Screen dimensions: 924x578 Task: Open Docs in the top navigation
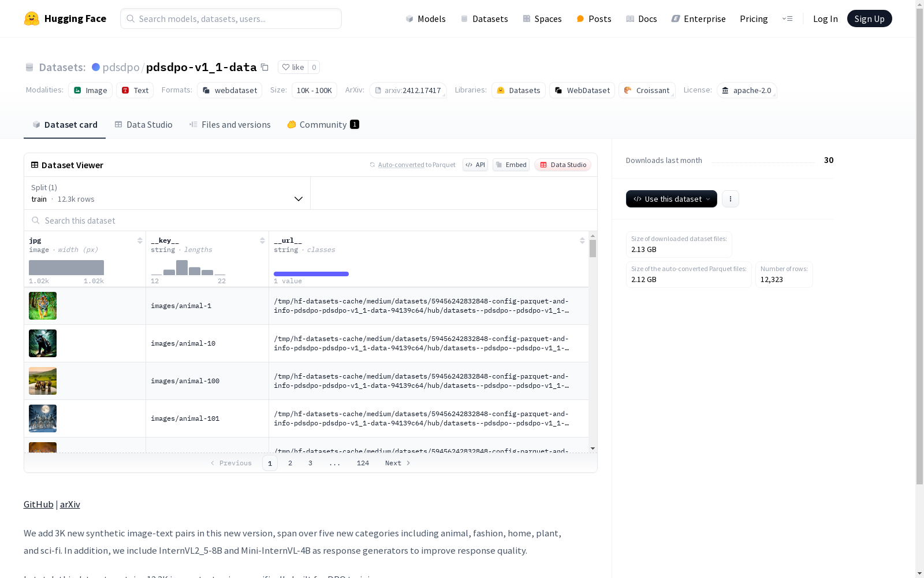pos(642,18)
